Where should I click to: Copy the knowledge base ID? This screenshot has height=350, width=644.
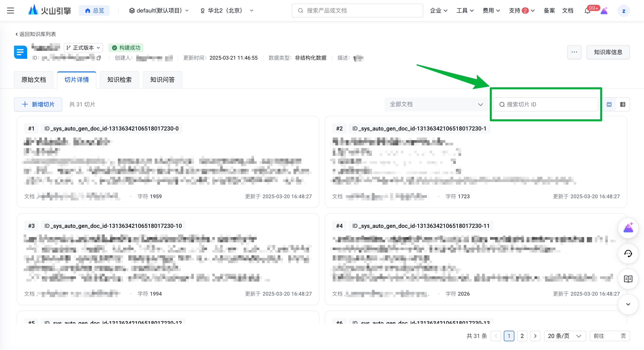click(x=99, y=58)
